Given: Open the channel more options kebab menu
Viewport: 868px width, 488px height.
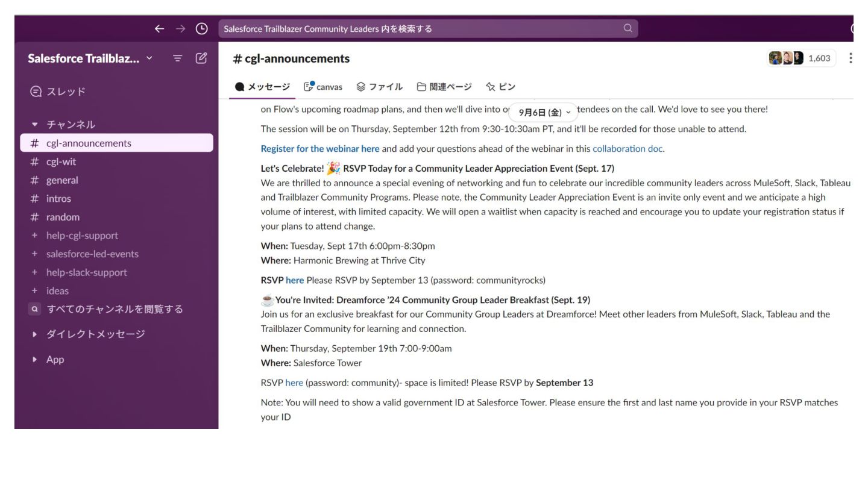Looking at the screenshot, I should click(x=851, y=58).
